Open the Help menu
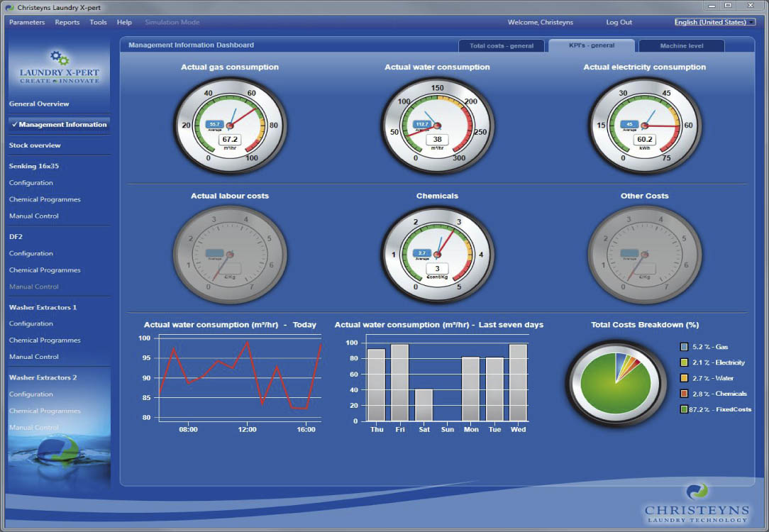Viewport: 769px width, 532px height. (x=124, y=22)
